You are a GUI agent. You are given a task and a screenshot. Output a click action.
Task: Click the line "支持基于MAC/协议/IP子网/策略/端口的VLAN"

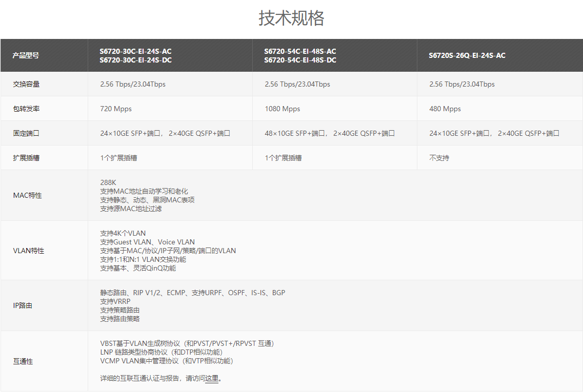point(168,251)
